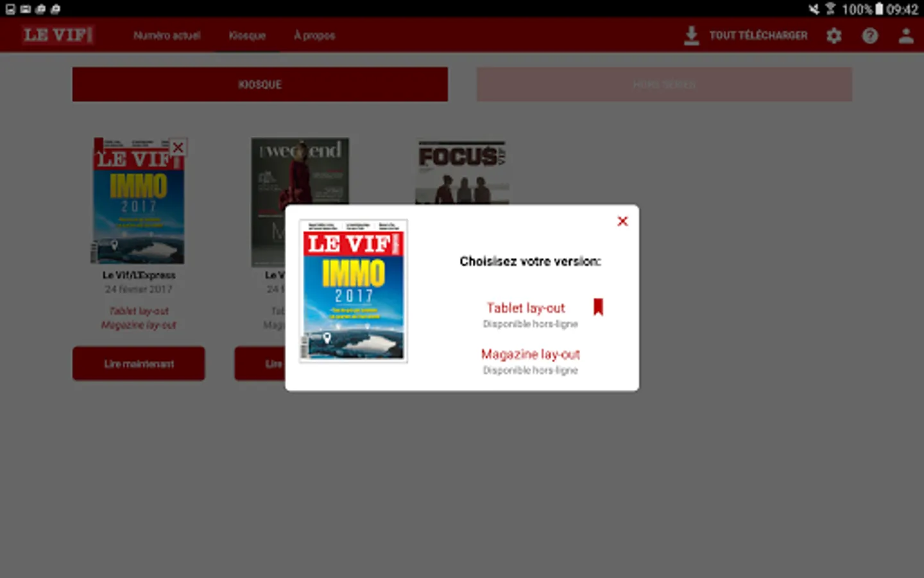
Task: Open the Weekend magazine cover
Action: [x=300, y=171]
